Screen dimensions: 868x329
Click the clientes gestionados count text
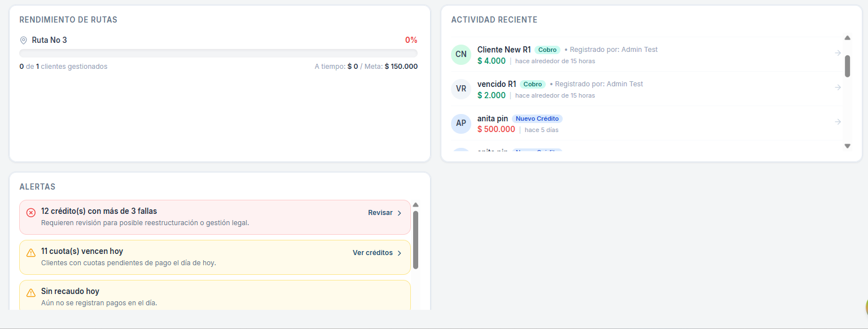pos(63,67)
